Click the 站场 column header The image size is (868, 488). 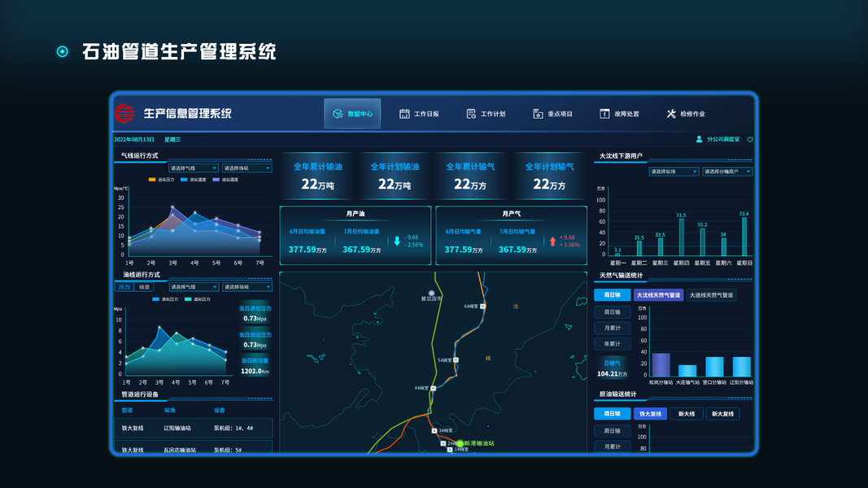point(169,410)
